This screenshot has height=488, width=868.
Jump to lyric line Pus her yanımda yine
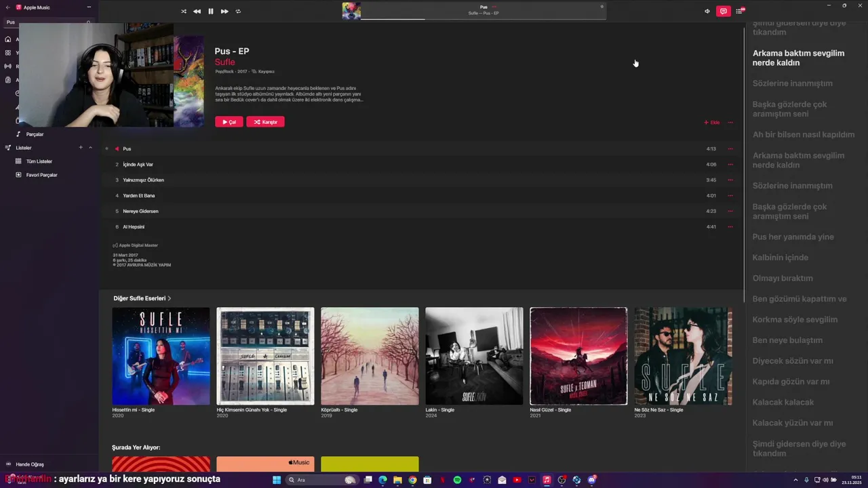click(x=793, y=237)
